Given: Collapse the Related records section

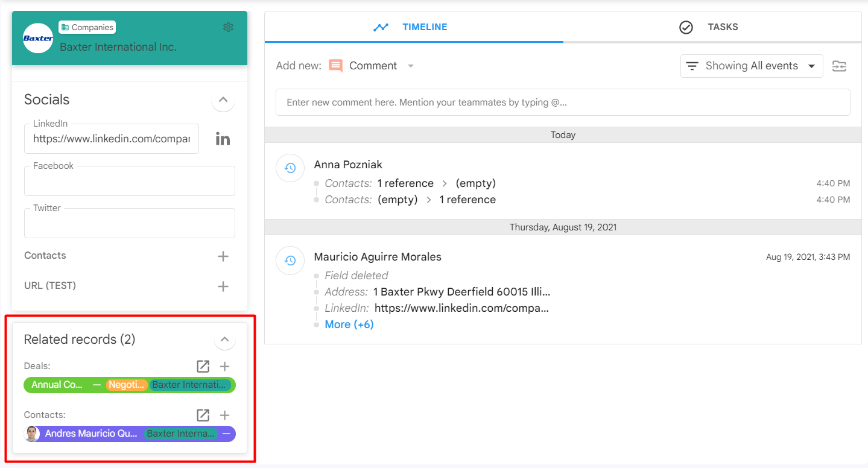Looking at the screenshot, I should pos(224,340).
